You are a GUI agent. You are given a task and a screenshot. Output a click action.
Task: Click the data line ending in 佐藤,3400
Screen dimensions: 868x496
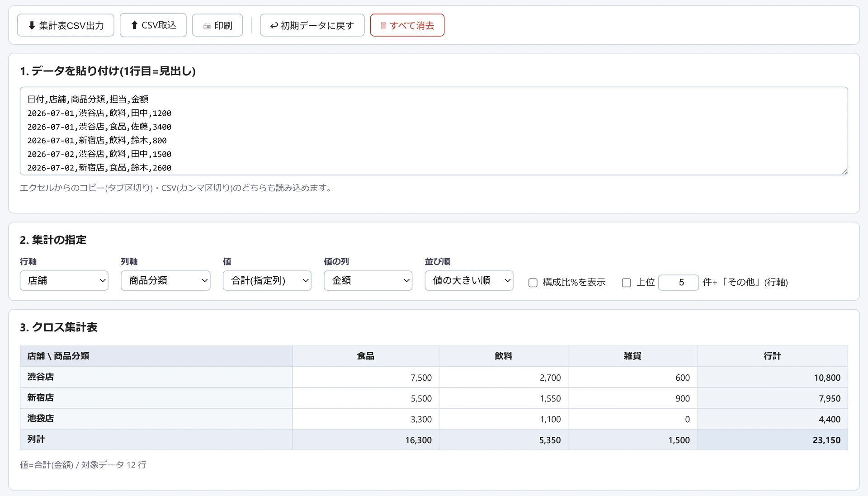pos(99,127)
